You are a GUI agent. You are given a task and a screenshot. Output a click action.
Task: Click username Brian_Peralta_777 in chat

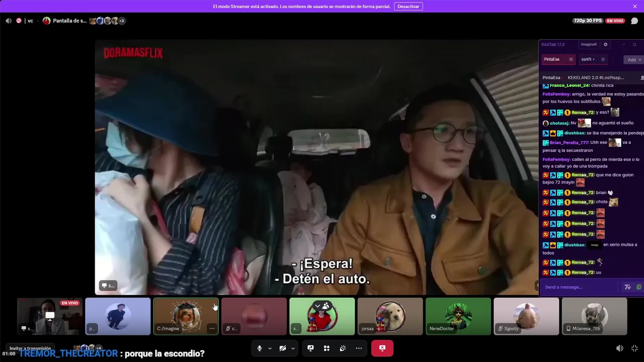(569, 142)
